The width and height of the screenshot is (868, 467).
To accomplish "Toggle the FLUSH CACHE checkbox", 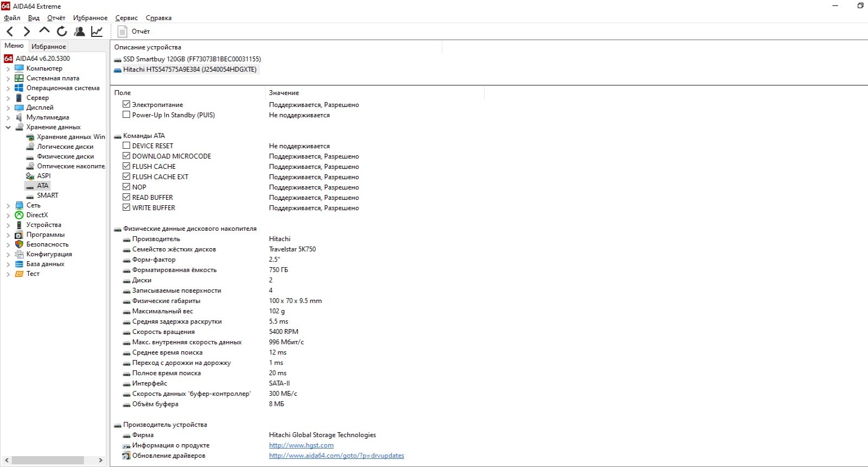I will point(126,166).
